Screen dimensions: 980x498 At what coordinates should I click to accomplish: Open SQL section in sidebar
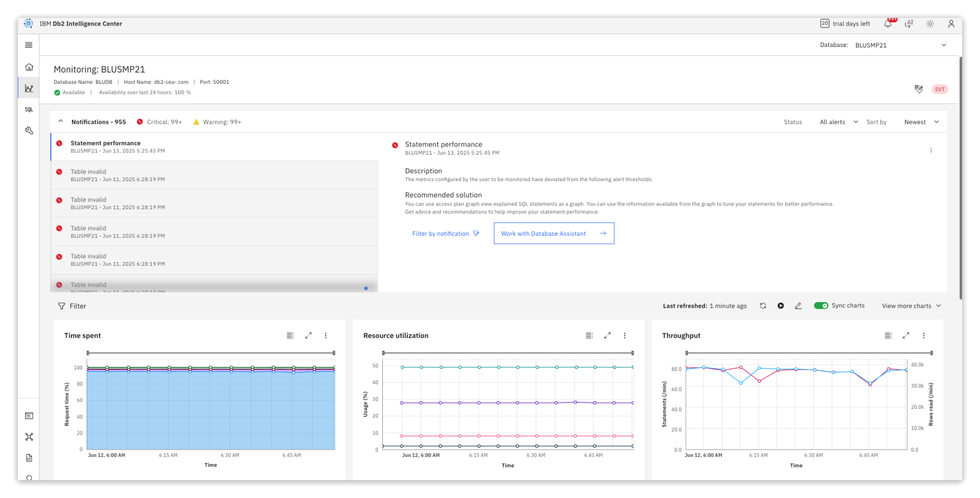pyautogui.click(x=29, y=110)
